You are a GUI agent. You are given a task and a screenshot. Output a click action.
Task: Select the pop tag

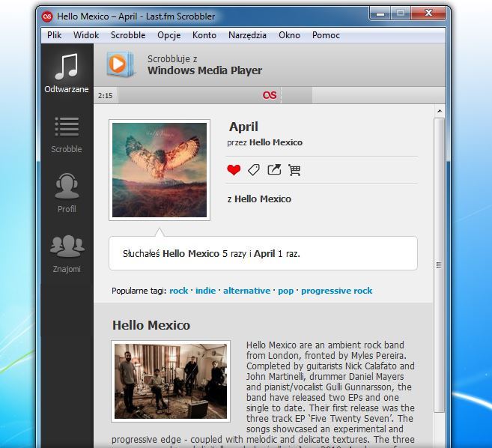(x=286, y=291)
